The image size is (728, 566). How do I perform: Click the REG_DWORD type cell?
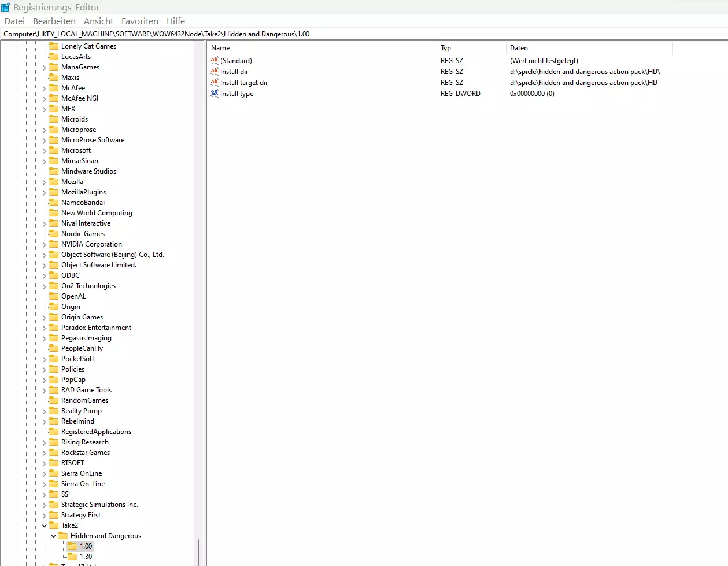pyautogui.click(x=460, y=94)
